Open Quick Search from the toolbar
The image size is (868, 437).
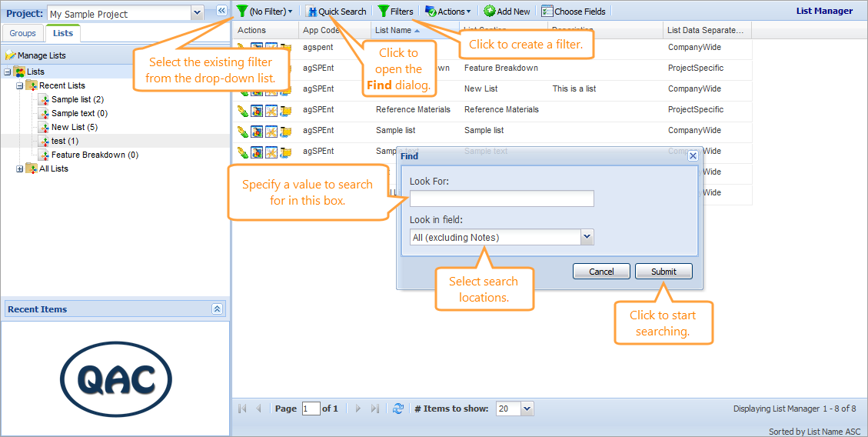(335, 11)
